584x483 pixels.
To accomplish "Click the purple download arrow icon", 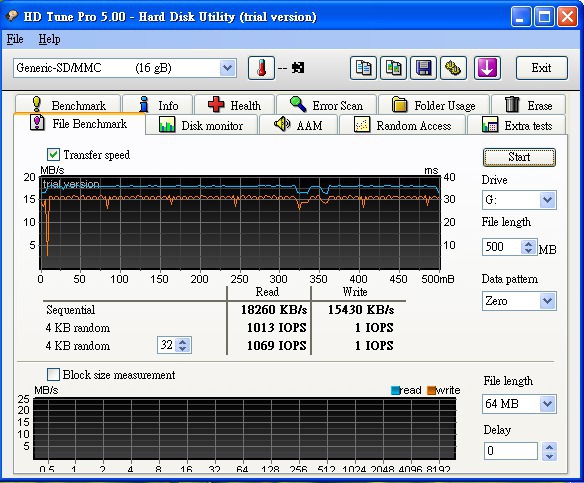I will (487, 68).
